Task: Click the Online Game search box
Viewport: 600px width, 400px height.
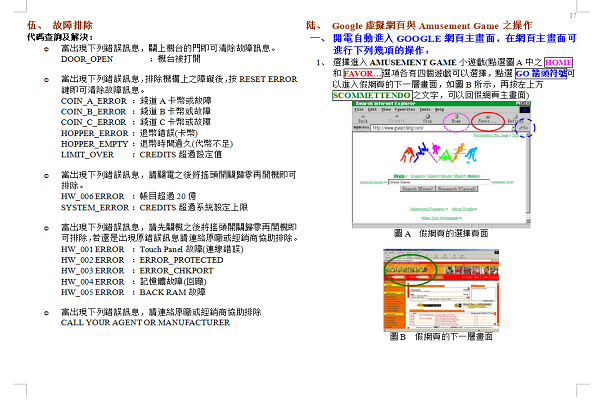Action: (x=439, y=182)
